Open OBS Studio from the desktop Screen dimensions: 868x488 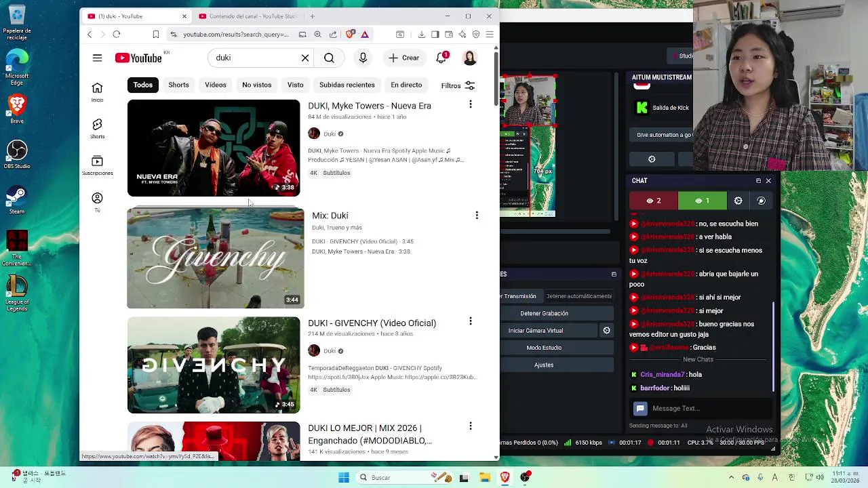(17, 153)
